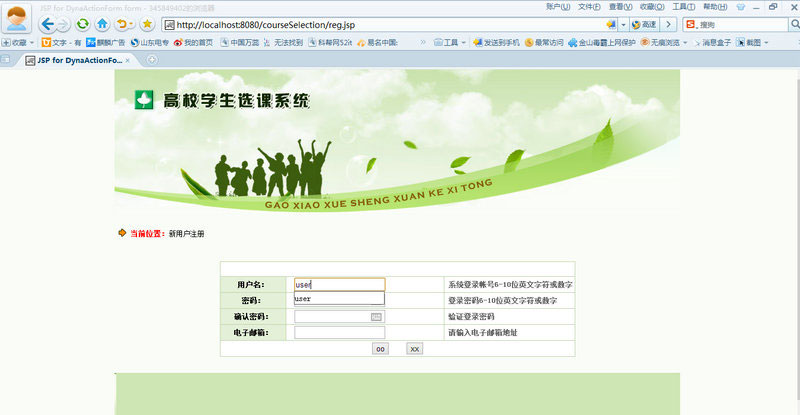Open the 截图 screenshot dropdown
This screenshot has height=415, width=800.
(x=752, y=43)
